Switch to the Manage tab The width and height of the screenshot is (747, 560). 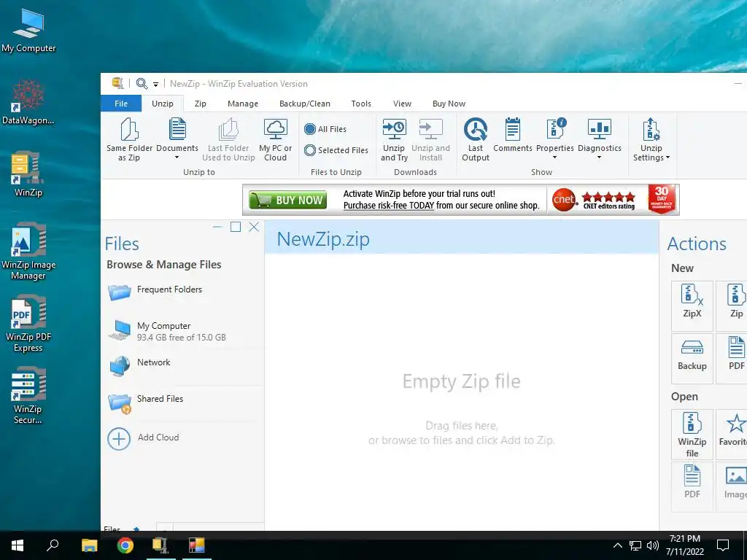tap(243, 104)
